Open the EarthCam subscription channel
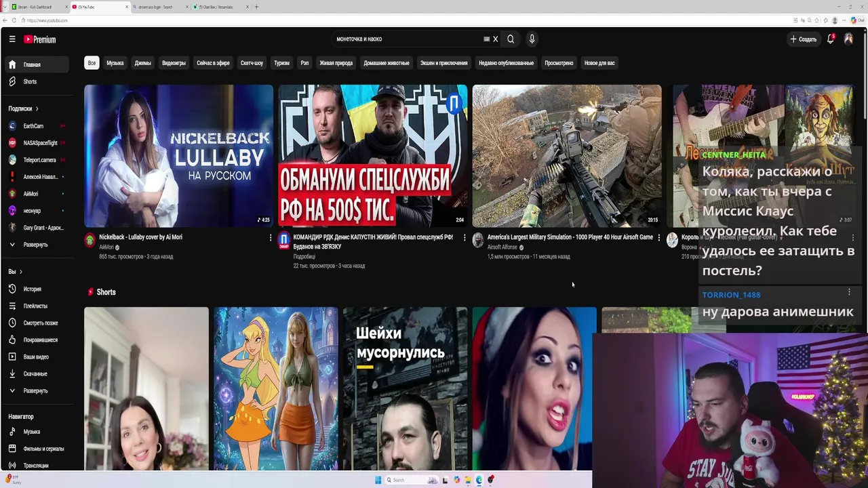The image size is (868, 488). (x=38, y=126)
